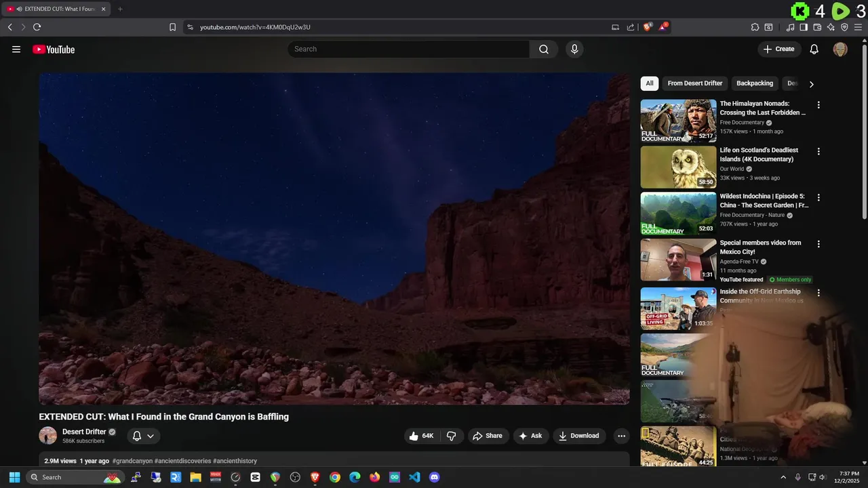The image size is (868, 488).
Task: Play Himalayan Nomads thumbnail
Action: tap(678, 121)
